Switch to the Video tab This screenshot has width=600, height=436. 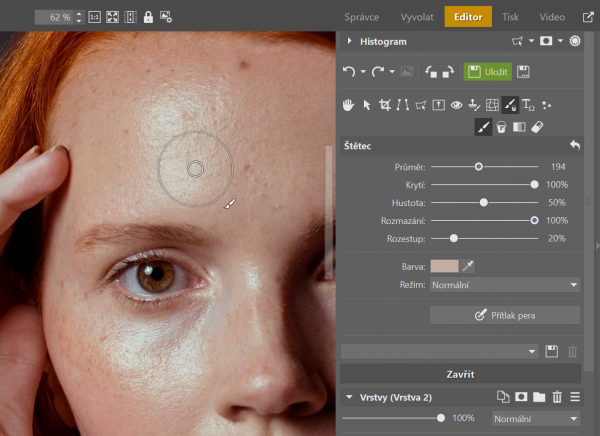[552, 17]
